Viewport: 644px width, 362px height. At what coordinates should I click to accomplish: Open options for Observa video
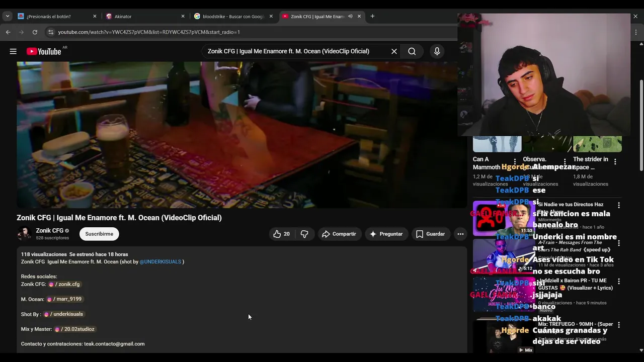565,162
